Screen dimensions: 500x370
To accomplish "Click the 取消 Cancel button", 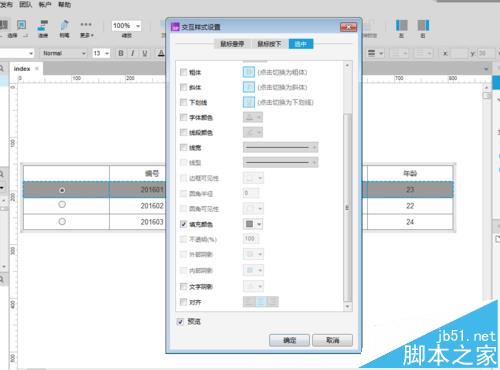I will pyautogui.click(x=332, y=340).
